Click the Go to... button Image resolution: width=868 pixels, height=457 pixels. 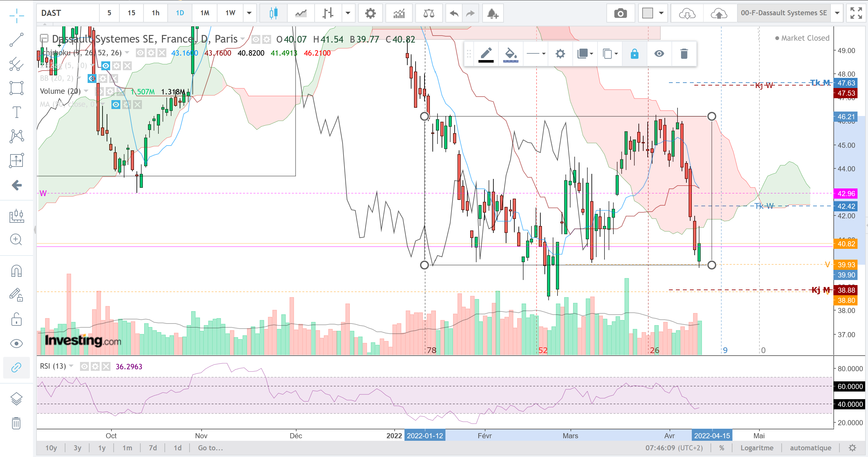pyautogui.click(x=210, y=448)
